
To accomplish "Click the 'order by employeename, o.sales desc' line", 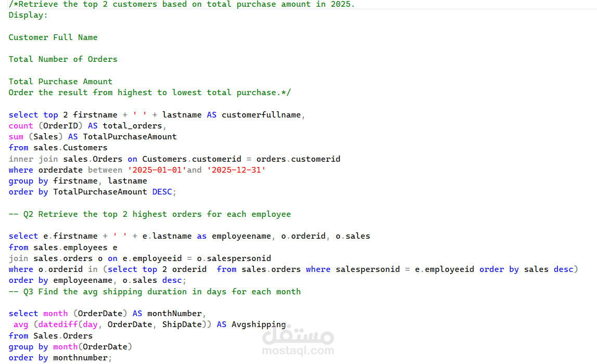I will [97, 280].
